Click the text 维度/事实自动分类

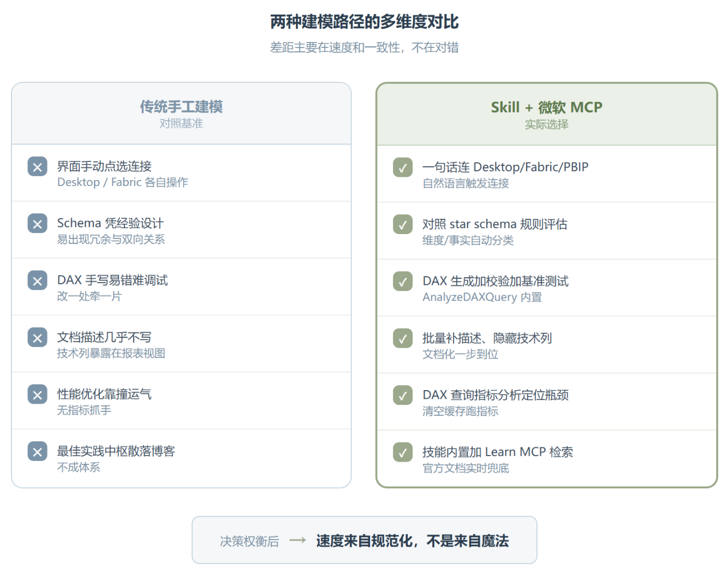[x=468, y=241]
